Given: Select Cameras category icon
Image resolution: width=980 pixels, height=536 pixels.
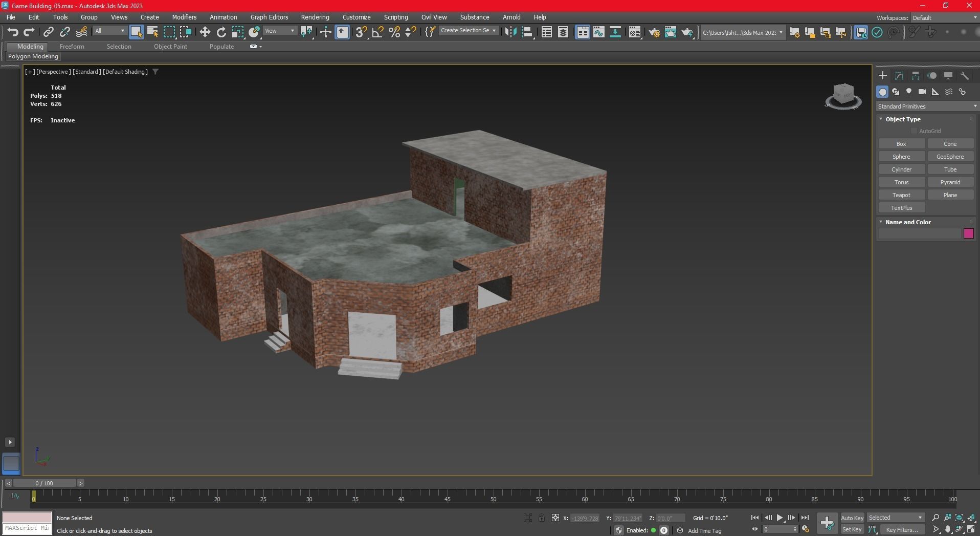Looking at the screenshot, I should 922,92.
